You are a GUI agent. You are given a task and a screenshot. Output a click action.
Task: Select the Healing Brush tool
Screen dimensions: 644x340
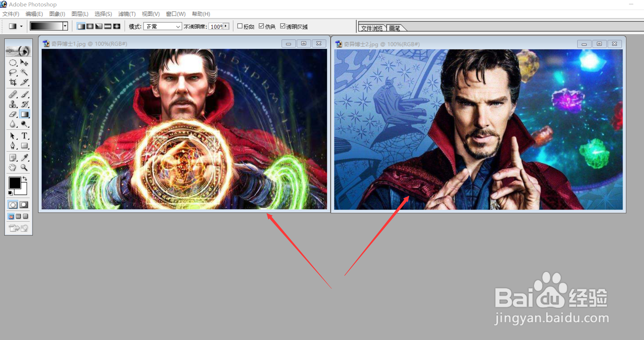tap(13, 94)
